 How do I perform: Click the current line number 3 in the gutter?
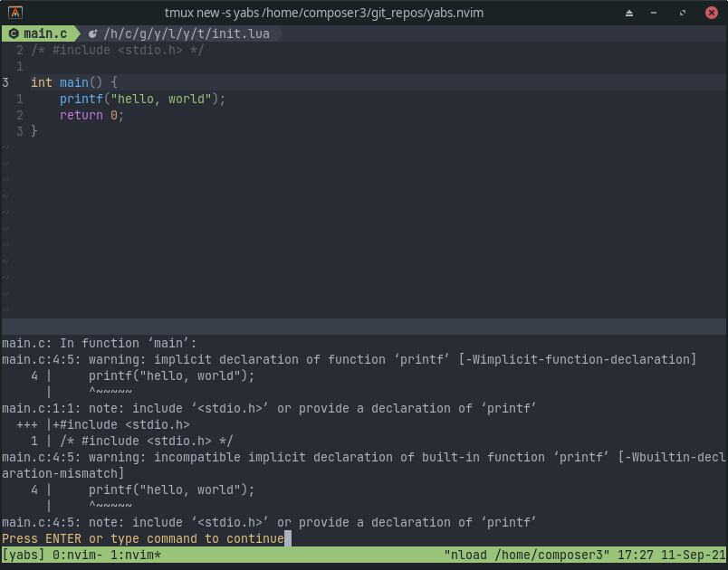pyautogui.click(x=5, y=82)
